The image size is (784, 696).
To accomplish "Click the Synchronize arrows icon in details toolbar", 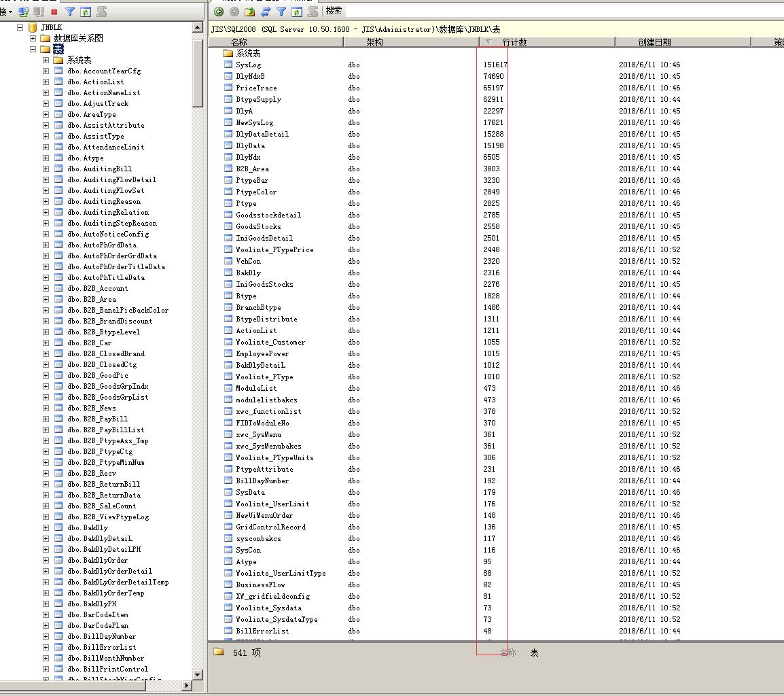I will pos(266,12).
